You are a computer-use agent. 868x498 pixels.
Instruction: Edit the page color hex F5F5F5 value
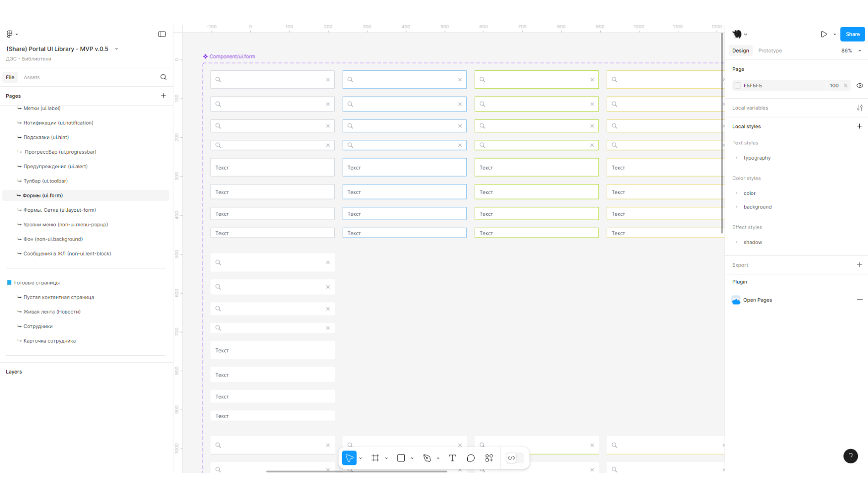[x=752, y=86]
